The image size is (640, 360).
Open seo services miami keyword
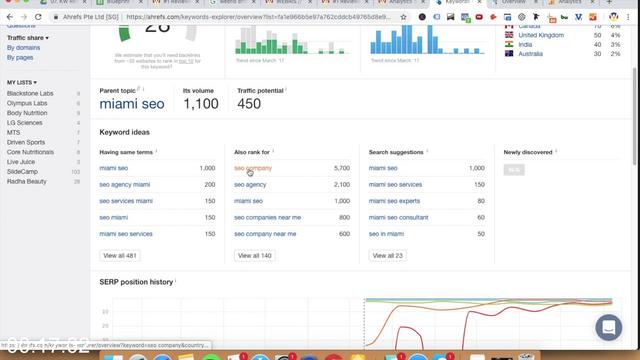pyautogui.click(x=126, y=201)
